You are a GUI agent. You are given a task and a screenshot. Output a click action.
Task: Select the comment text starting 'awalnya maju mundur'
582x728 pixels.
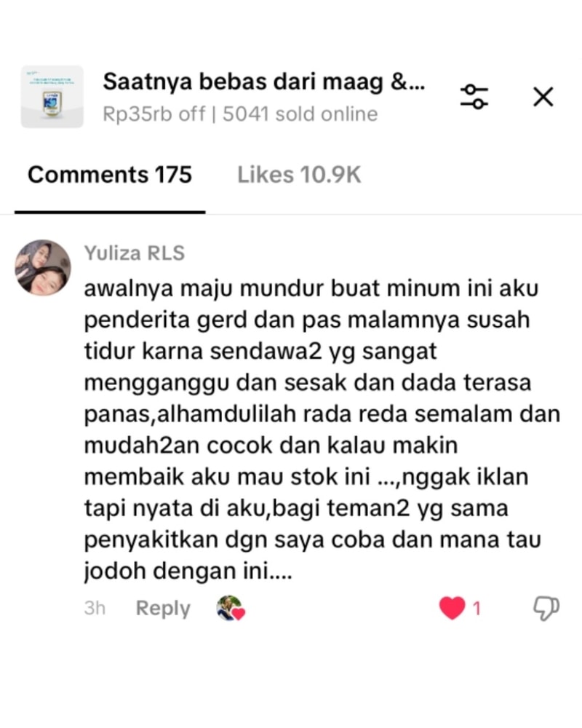(322, 430)
